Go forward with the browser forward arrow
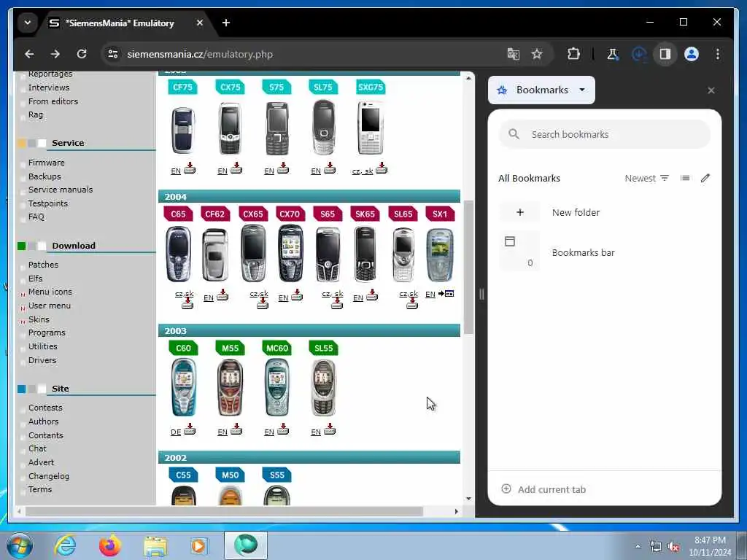The width and height of the screenshot is (747, 560). [x=55, y=54]
